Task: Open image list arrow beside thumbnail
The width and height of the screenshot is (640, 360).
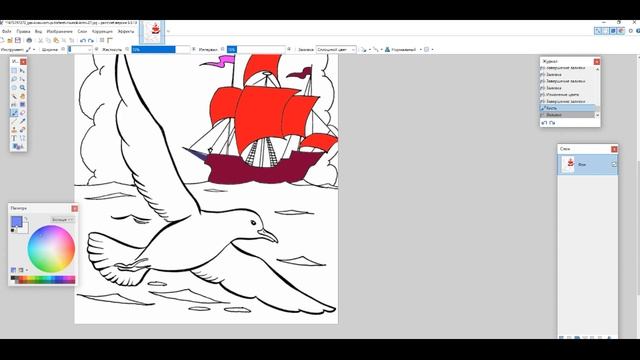Action: 168,31
